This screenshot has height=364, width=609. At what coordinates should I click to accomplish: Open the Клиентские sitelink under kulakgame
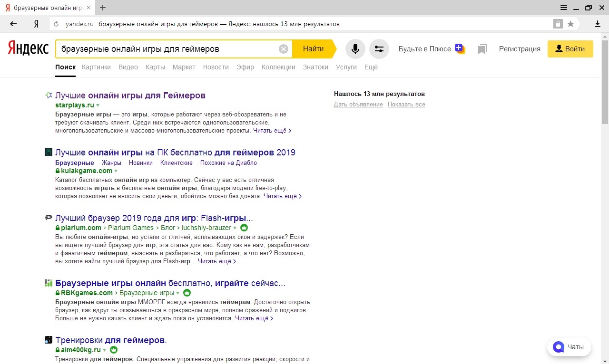click(177, 163)
